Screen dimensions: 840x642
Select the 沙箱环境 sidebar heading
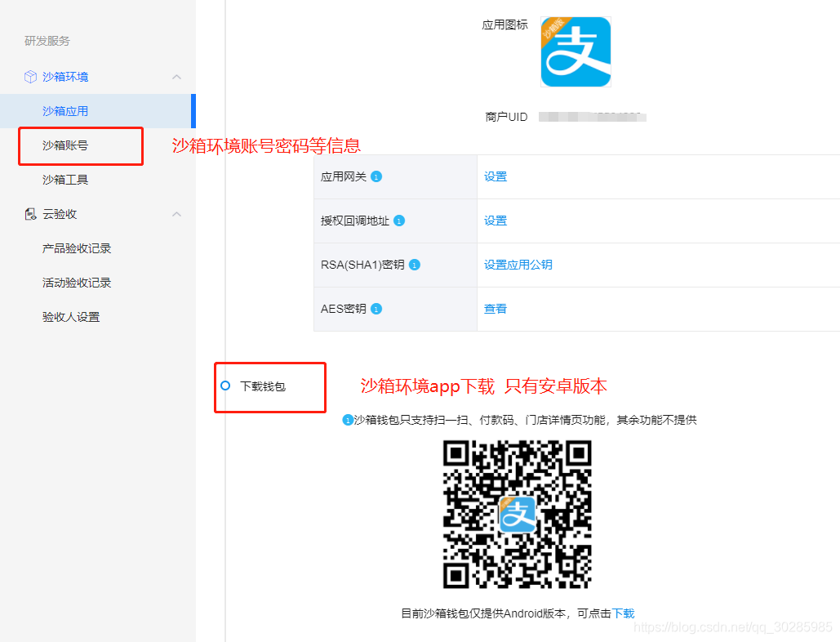tap(65, 77)
